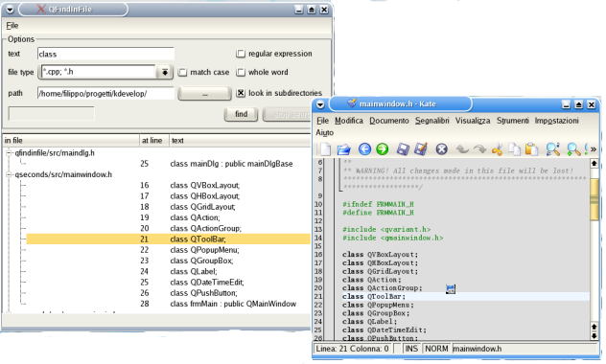Select result row 'class QGridLayout;'
The image size is (606, 364).
202,207
